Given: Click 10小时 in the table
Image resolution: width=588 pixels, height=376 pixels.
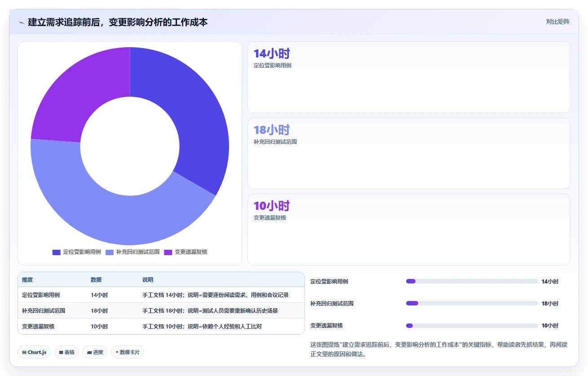Looking at the screenshot, I should [x=99, y=327].
